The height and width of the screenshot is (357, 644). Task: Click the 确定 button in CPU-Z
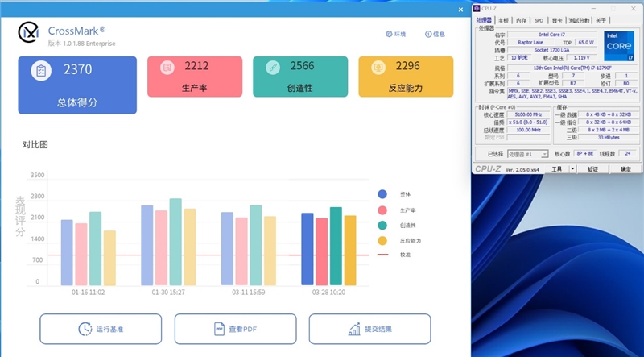[625, 169]
